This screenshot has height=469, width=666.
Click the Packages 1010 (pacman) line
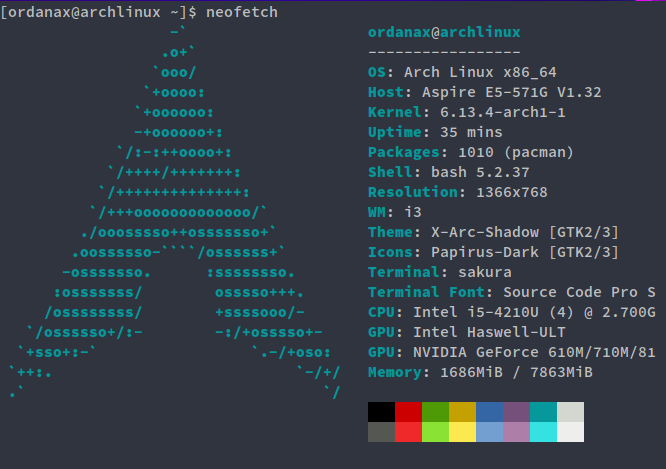pos(471,152)
